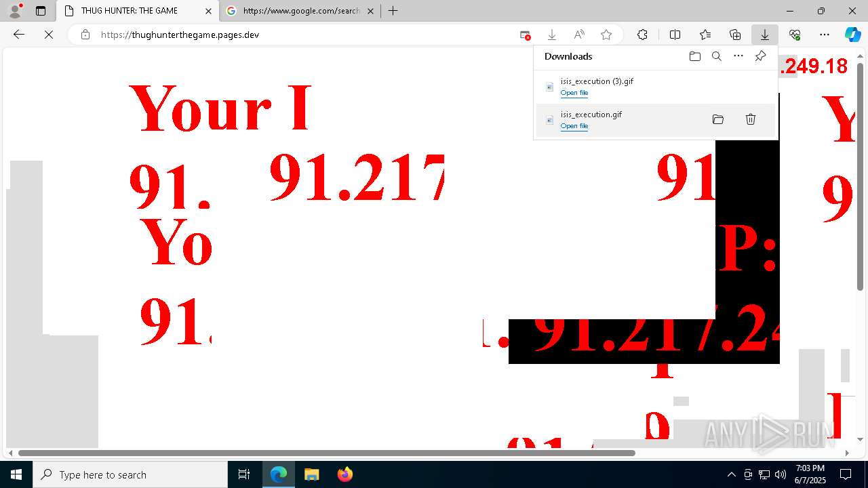
Task: Click the horizontal page scrollbar thumb
Action: (x=327, y=453)
